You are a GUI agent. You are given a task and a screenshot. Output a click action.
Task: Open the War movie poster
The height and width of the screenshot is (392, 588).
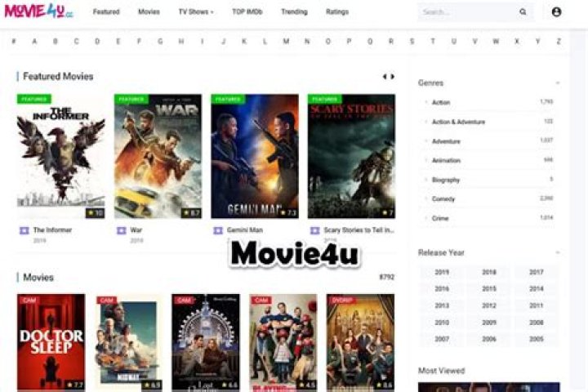(158, 156)
